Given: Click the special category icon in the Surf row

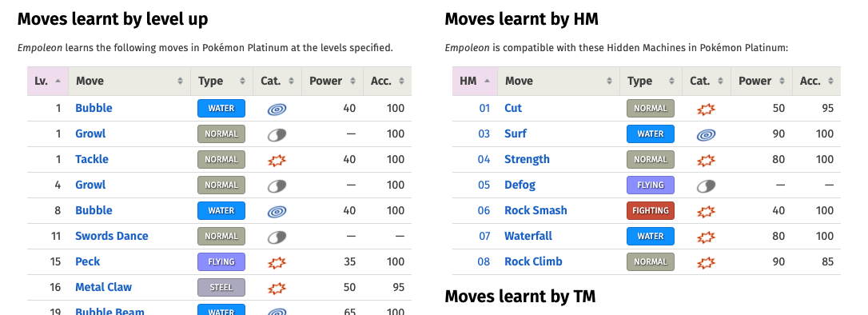Looking at the screenshot, I should 706,134.
